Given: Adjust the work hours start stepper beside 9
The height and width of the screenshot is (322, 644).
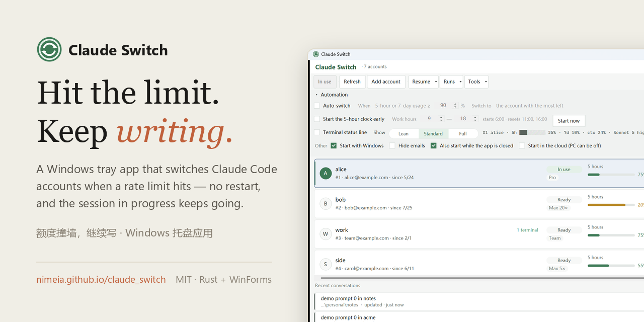Looking at the screenshot, I should click(x=441, y=119).
